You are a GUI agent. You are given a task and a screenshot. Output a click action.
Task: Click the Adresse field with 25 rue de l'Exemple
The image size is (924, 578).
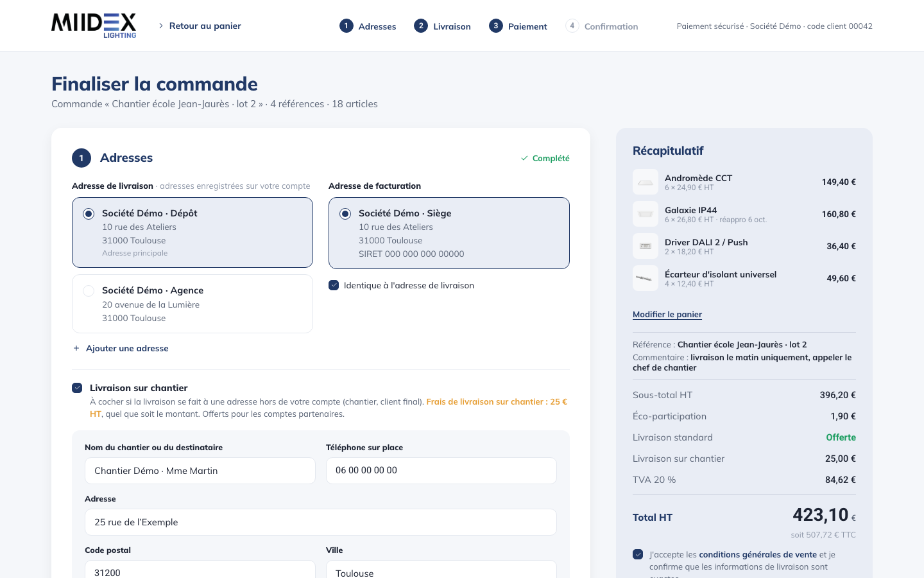coord(321,522)
